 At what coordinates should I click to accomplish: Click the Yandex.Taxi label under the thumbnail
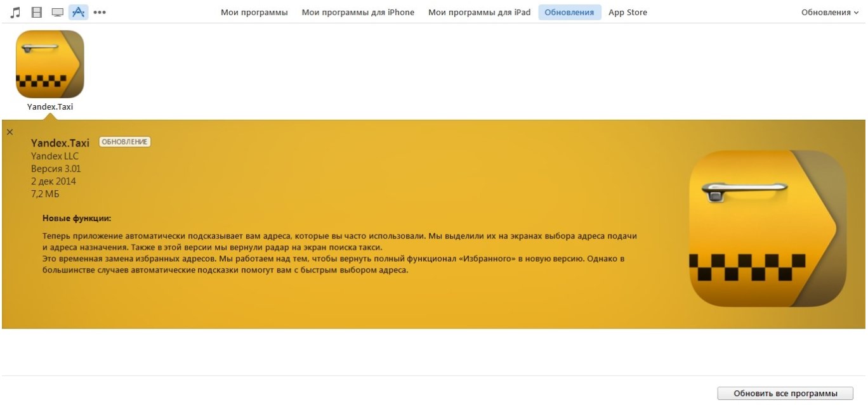click(49, 107)
